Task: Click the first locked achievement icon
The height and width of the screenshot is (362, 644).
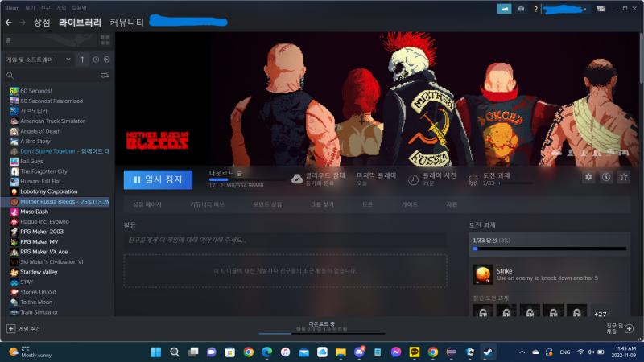Action: (x=482, y=311)
